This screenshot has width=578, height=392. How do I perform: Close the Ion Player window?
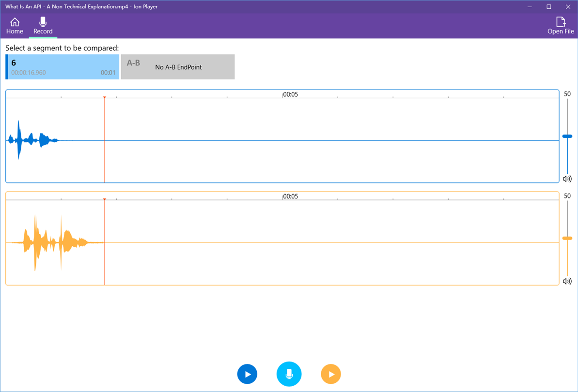pos(568,7)
